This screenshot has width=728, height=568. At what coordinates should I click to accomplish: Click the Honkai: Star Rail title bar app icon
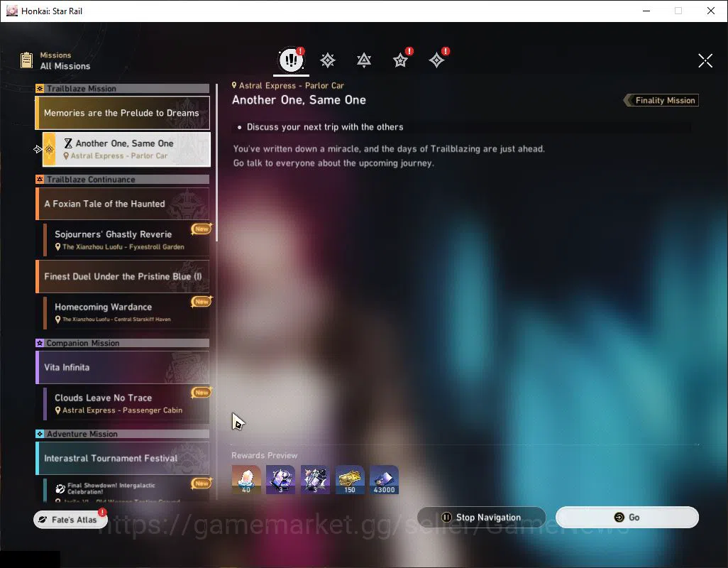coord(11,11)
